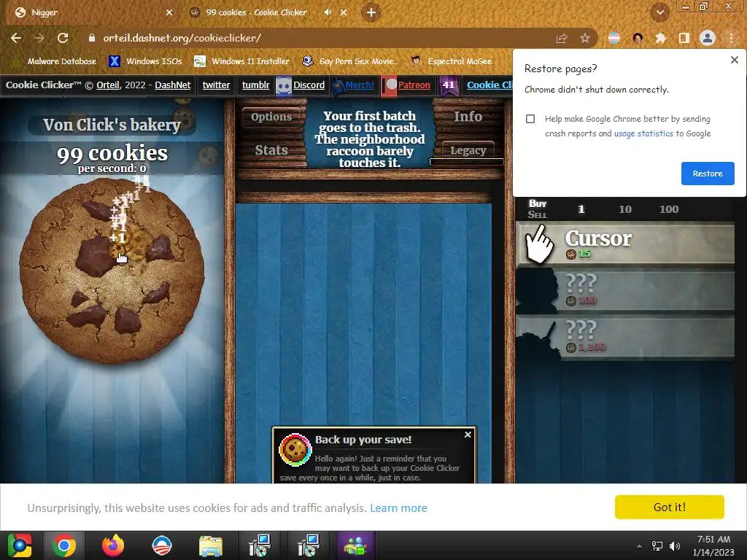747x560 pixels.
Task: Share this page using the share icon
Action: pos(562,39)
